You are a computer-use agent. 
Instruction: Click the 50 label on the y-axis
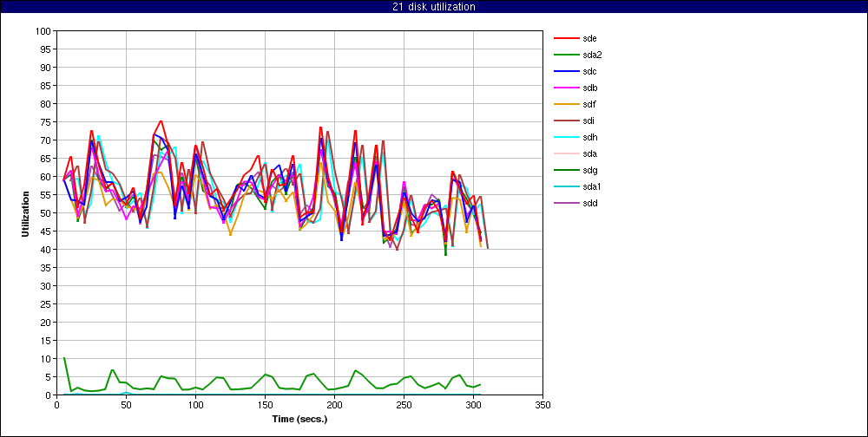click(x=46, y=213)
